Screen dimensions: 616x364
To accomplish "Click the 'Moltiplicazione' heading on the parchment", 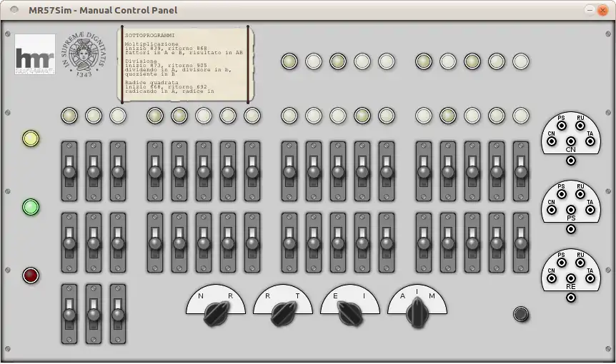I will [x=151, y=44].
